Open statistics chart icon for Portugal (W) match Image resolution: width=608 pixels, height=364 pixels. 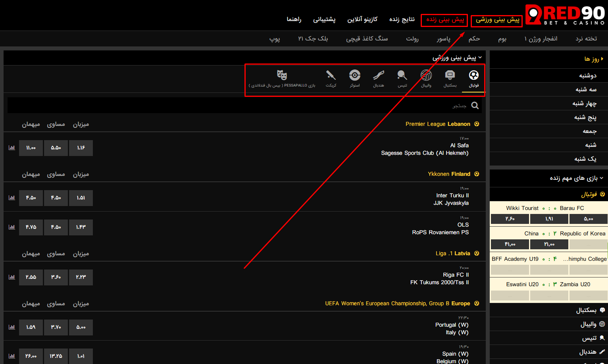point(12,327)
